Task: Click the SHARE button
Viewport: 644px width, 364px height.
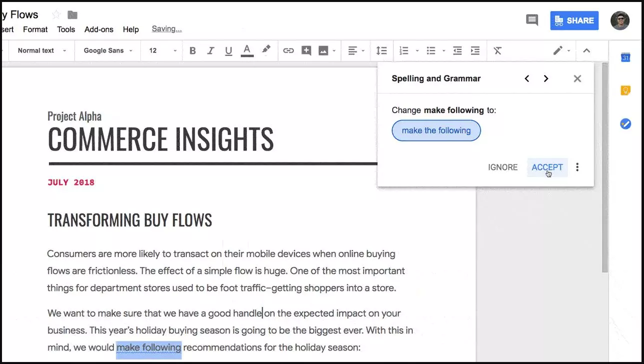Action: click(574, 20)
